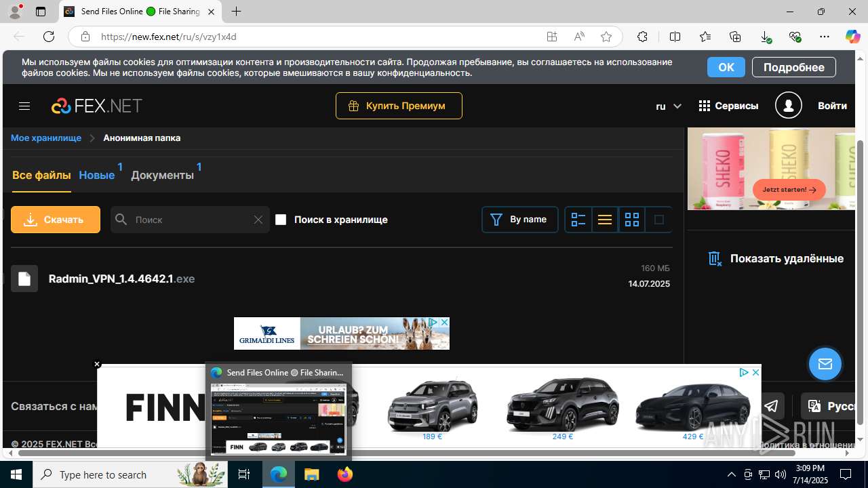This screenshot has height=488, width=868.
Task: Select the Документы tab
Action: click(162, 175)
